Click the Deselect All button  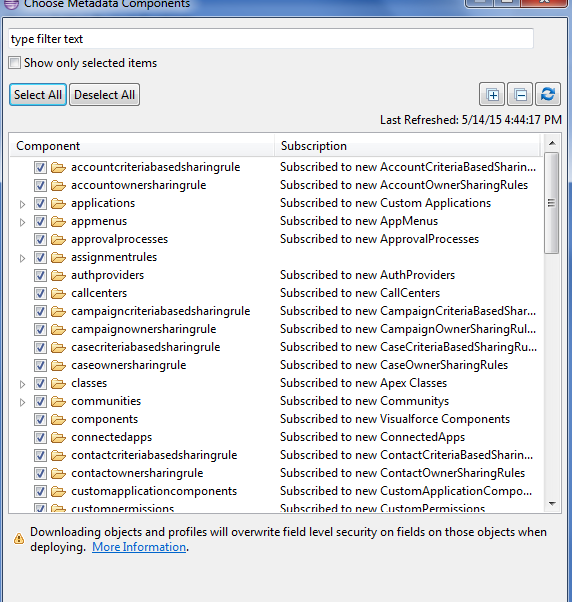104,94
